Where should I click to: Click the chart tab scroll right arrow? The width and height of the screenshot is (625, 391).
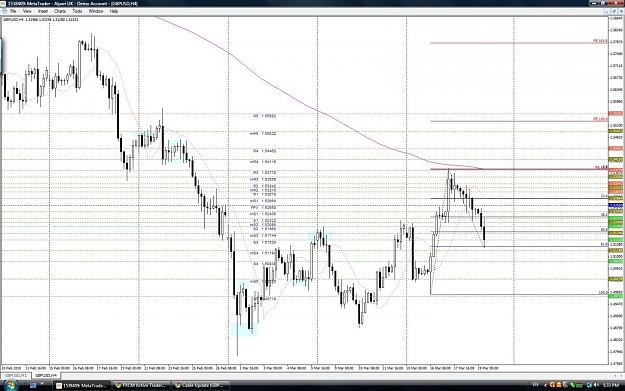pyautogui.click(x=621, y=375)
